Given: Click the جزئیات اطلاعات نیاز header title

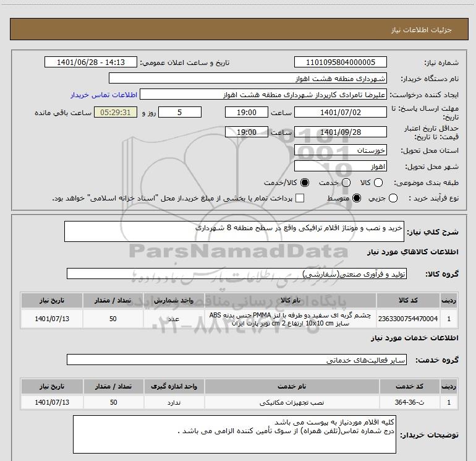Looking at the screenshot, I should coord(421,30).
